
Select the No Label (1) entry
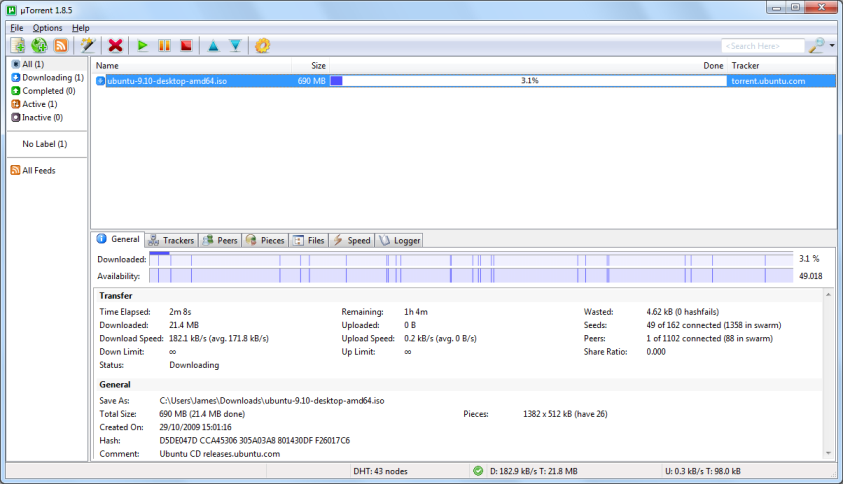click(45, 144)
